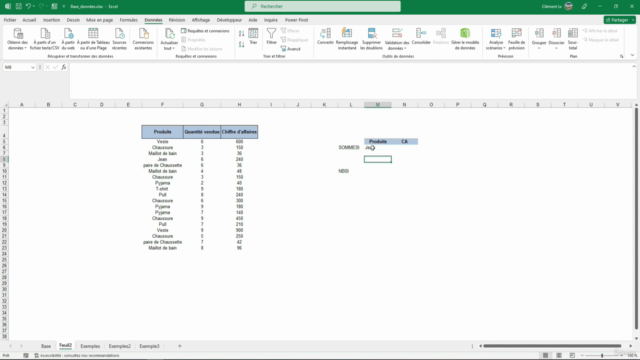Click Supprimer les doublons
Screen dimensions: 640x360
tap(371, 39)
